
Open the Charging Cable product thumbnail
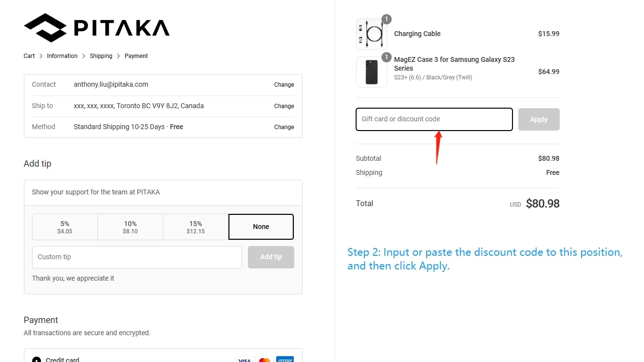coord(372,34)
